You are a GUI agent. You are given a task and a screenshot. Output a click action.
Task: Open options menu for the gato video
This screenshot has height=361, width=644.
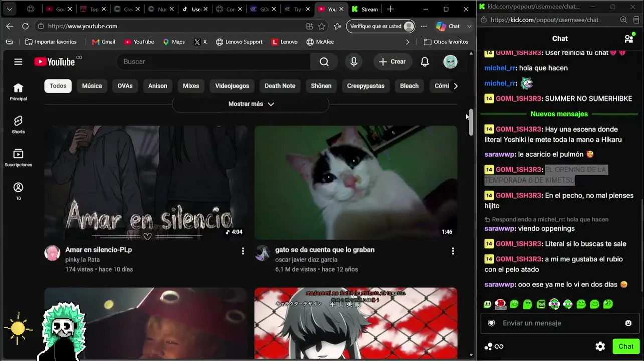point(453,251)
